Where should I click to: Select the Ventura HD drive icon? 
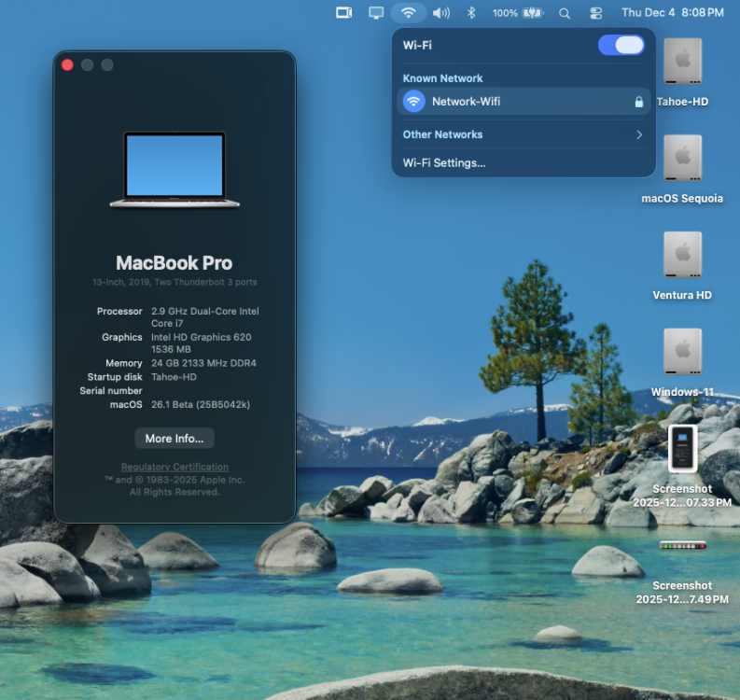tap(682, 255)
